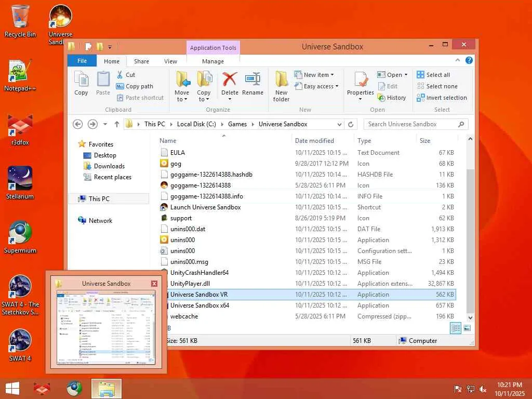Click Select none in ribbon
Viewport: 532px width, 399px height.
pyautogui.click(x=437, y=86)
